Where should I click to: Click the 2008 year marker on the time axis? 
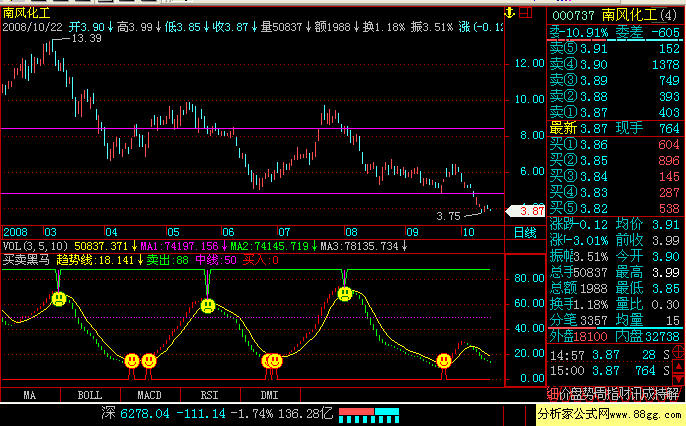15,232
